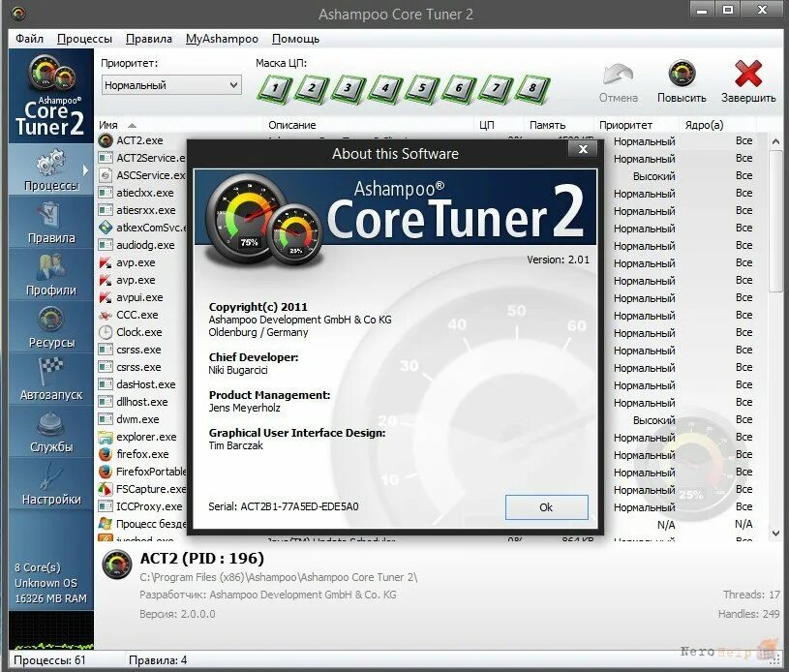Open Настройки sidebar section

point(50,484)
